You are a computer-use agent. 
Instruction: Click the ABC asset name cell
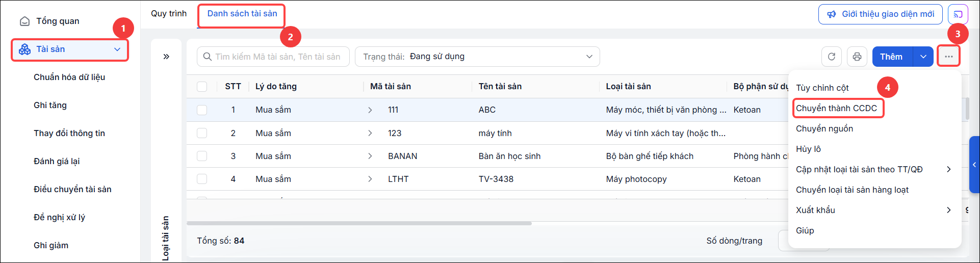pyautogui.click(x=487, y=110)
